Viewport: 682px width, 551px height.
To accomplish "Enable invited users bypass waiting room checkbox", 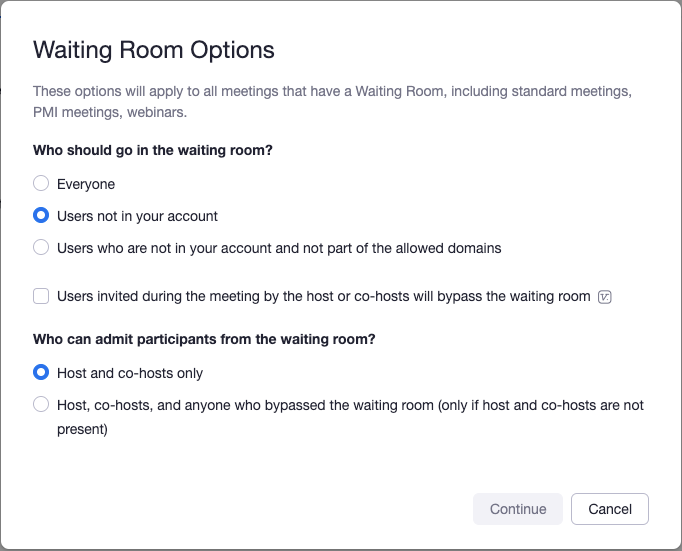I will point(41,296).
